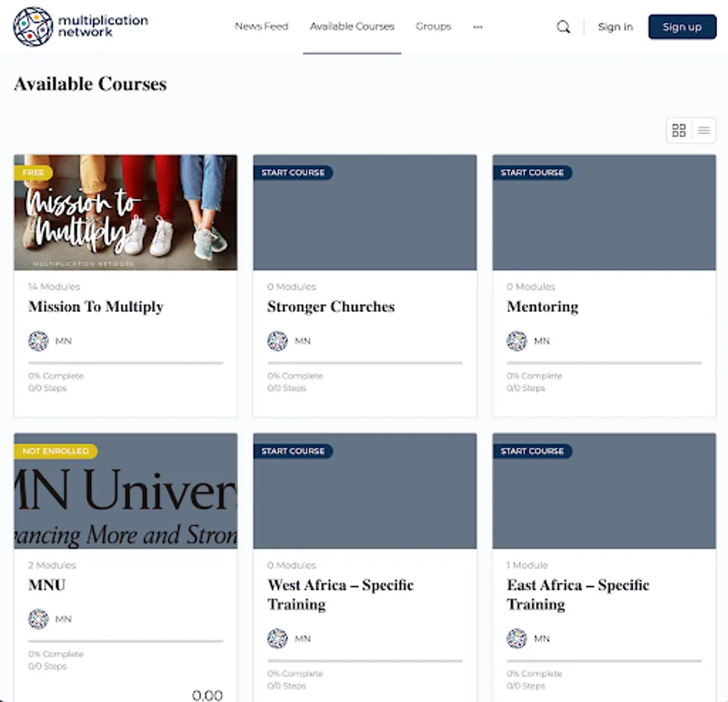
Task: Click '1 Module' on East Africa card
Action: coord(527,565)
